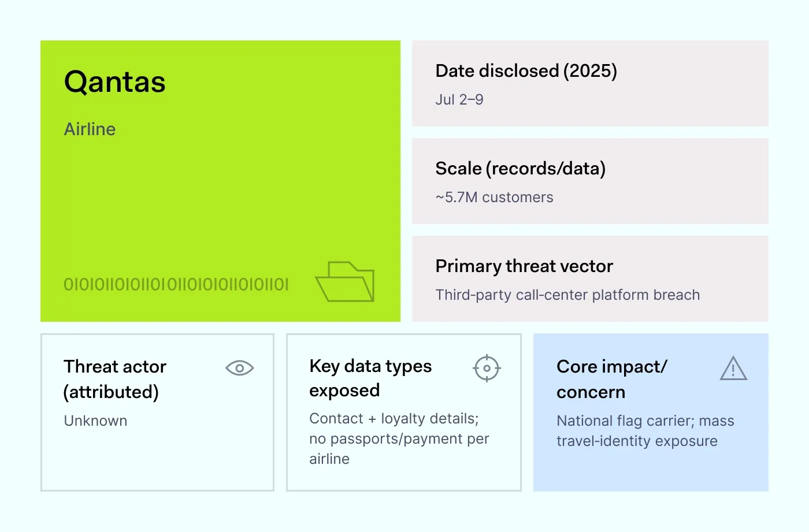
Task: Click Third-party call-center platform breach text
Action: tap(567, 295)
